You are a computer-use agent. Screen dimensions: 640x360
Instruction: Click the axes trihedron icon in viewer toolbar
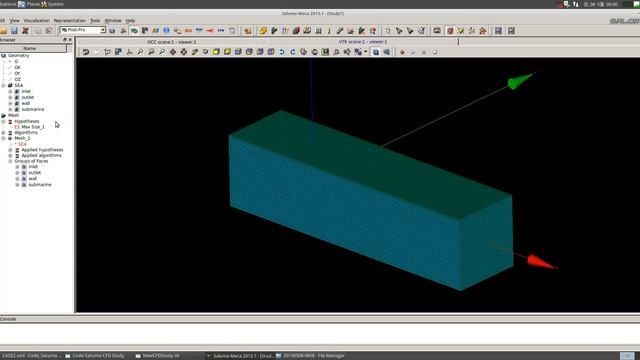(129, 52)
